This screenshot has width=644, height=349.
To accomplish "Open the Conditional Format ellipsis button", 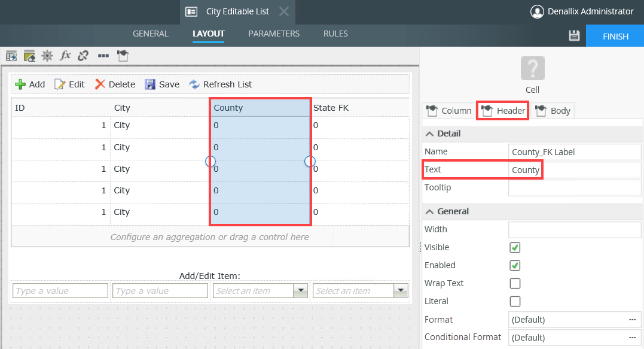I will pos(633,338).
